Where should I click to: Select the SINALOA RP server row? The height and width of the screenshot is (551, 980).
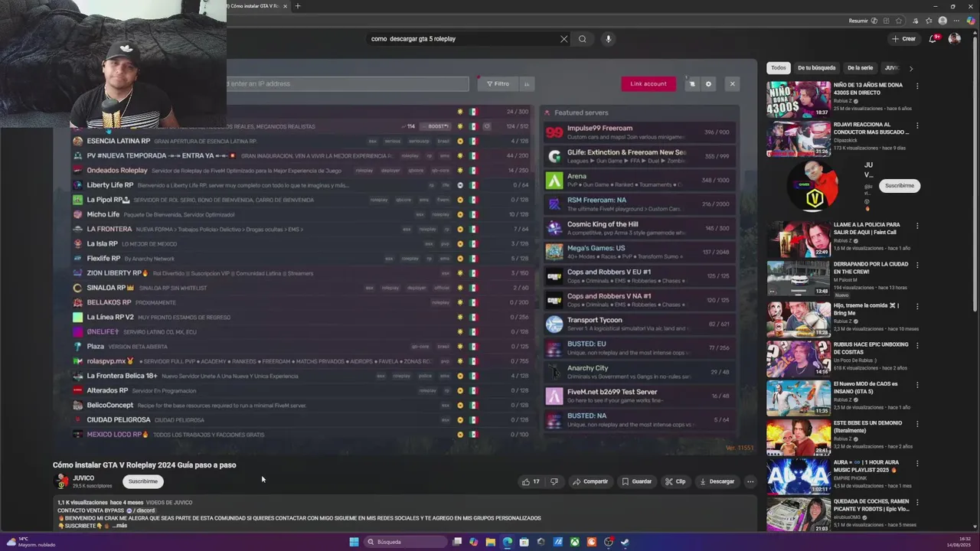point(301,288)
